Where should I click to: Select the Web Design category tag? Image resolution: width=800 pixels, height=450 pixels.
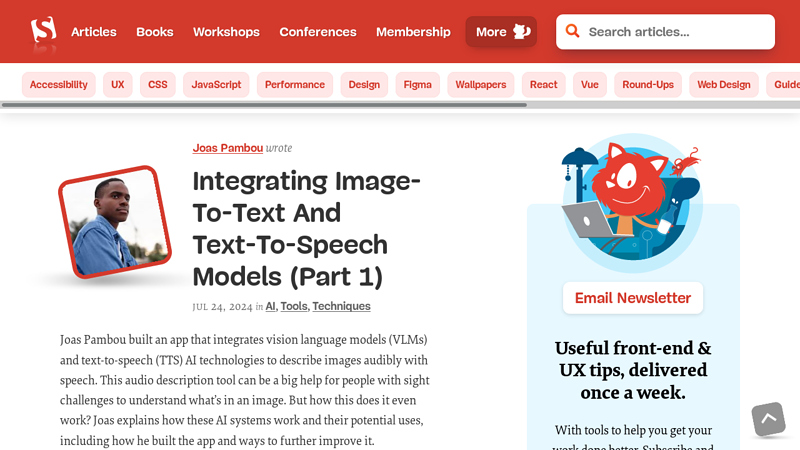coord(724,85)
